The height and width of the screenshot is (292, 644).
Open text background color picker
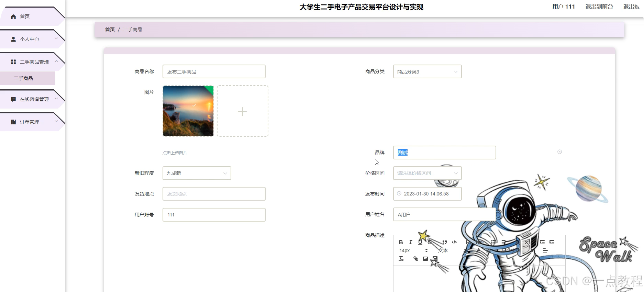tap(488, 250)
